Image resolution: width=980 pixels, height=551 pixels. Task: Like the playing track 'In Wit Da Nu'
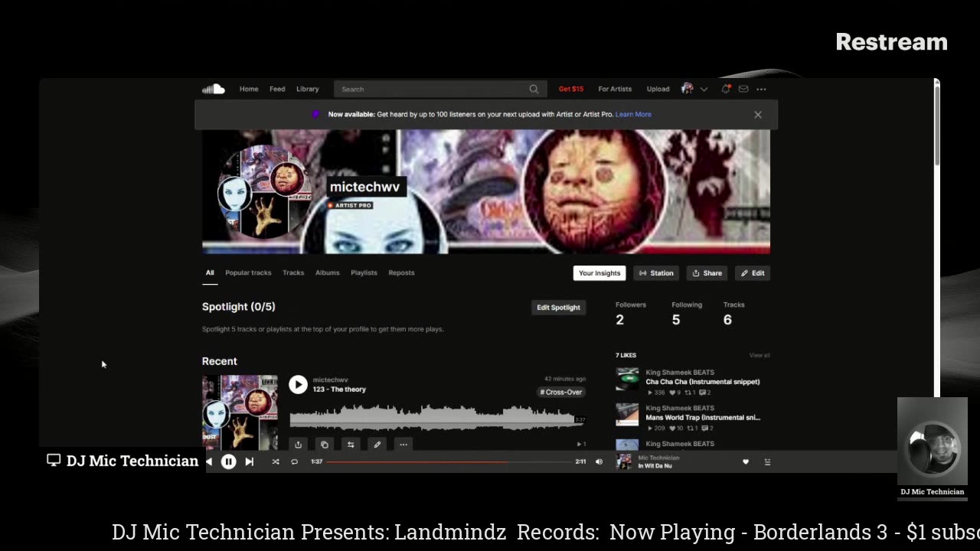746,461
